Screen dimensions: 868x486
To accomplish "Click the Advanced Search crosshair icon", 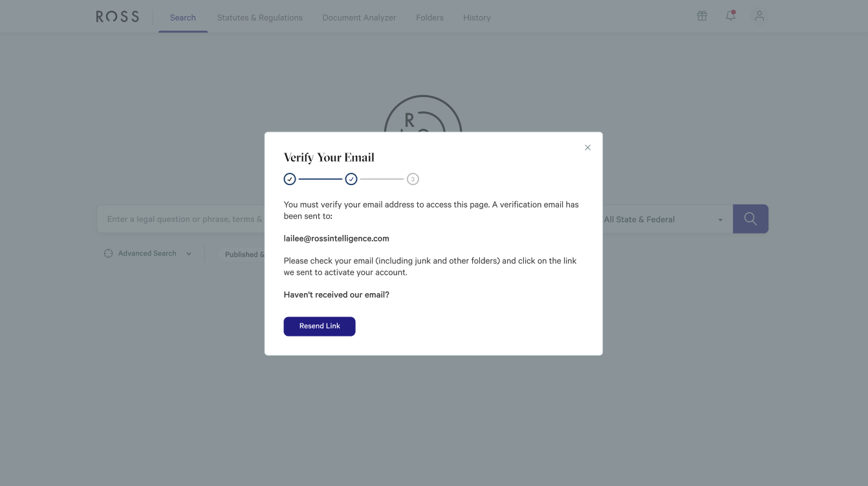I will pos(108,254).
